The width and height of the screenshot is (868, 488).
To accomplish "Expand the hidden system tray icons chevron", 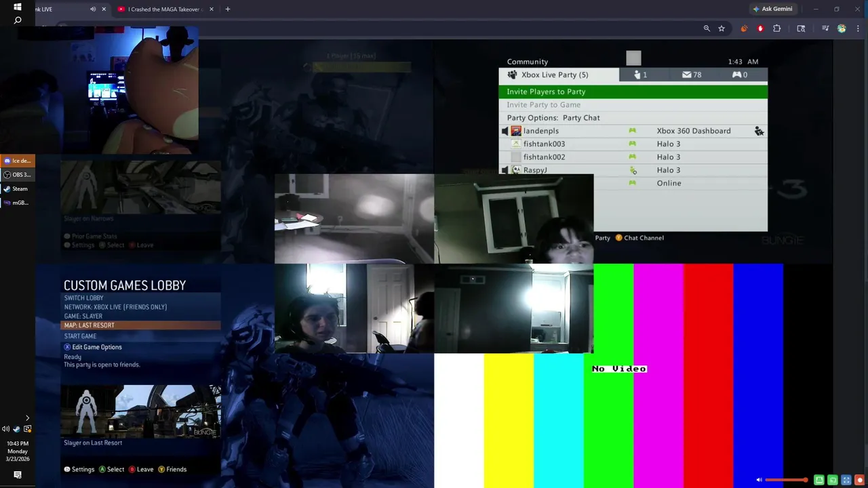I will tap(27, 418).
